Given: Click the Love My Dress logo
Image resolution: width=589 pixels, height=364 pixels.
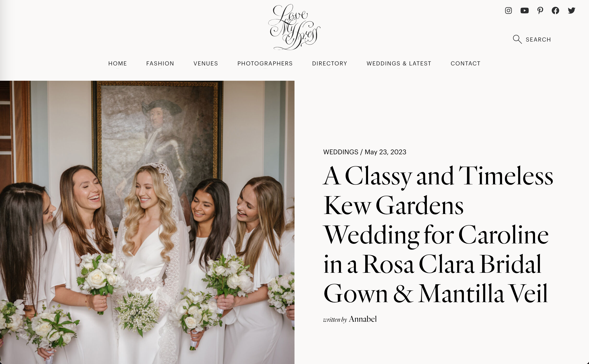Looking at the screenshot, I should (x=294, y=27).
